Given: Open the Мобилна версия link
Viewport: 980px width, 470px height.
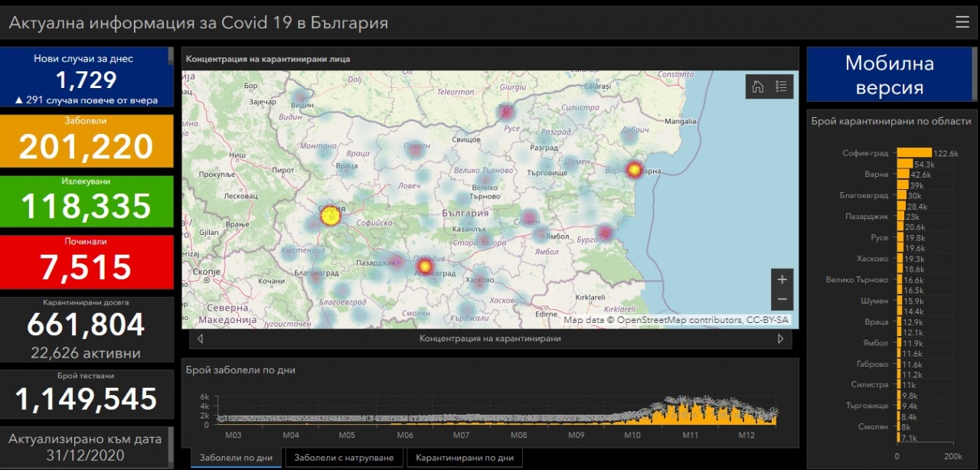Looking at the screenshot, I should pos(889,75).
